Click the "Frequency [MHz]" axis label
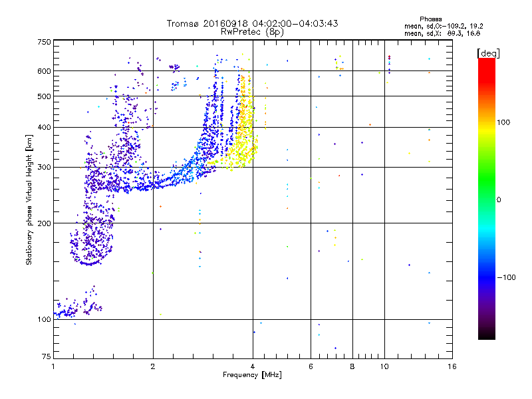Image resolution: width=532 pixels, height=399 pixels. coord(252,375)
